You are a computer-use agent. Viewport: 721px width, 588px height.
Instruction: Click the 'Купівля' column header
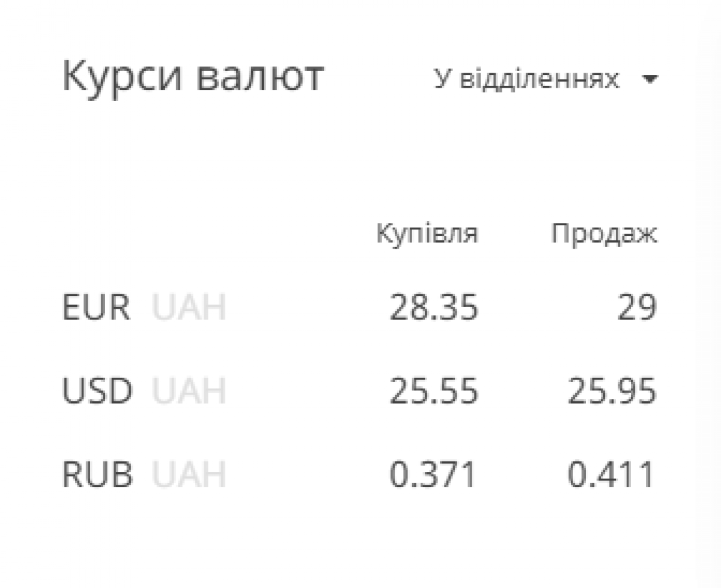[x=427, y=234]
